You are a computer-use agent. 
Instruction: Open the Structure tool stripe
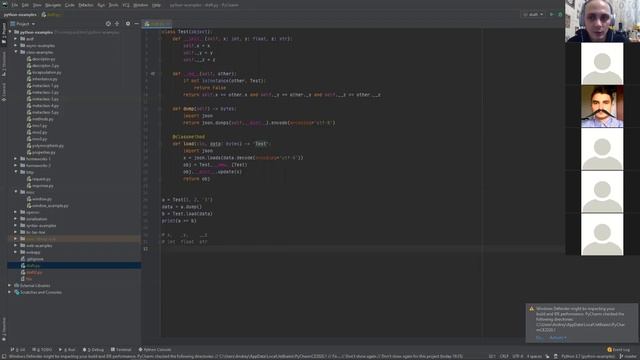click(4, 64)
